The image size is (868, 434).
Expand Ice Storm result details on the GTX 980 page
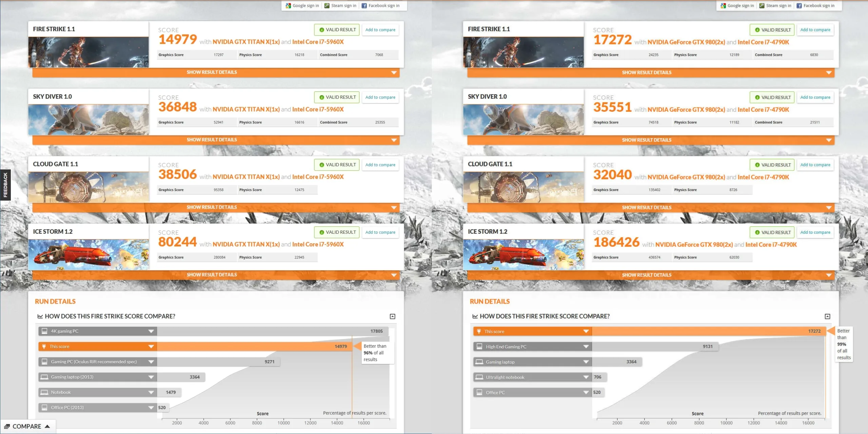pos(651,275)
